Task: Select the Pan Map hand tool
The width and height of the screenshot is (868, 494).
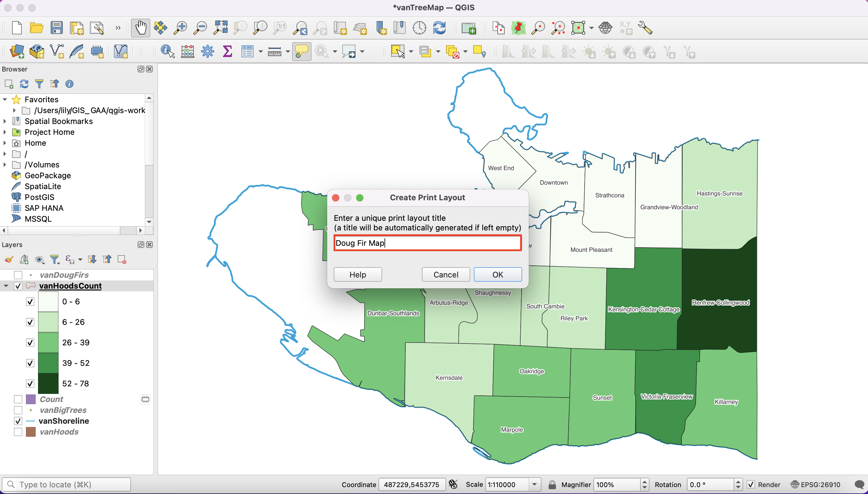Action: (141, 28)
